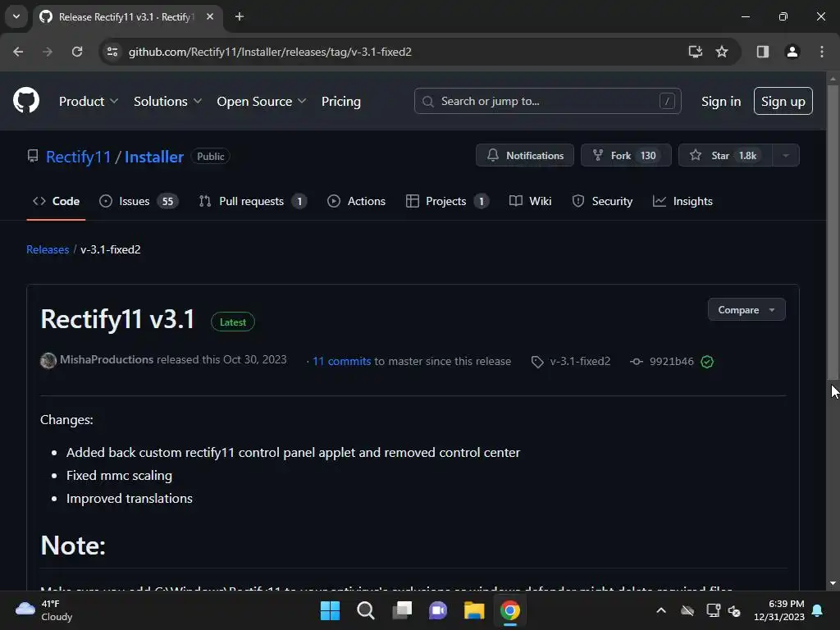This screenshot has height=630, width=840.
Task: Open the 11 commits link
Action: [x=342, y=361]
